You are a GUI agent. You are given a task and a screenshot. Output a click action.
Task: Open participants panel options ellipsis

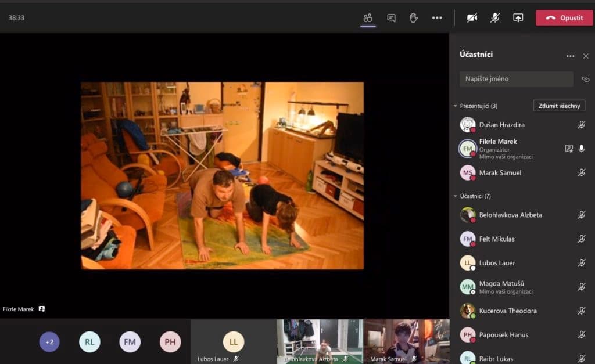[x=571, y=56]
